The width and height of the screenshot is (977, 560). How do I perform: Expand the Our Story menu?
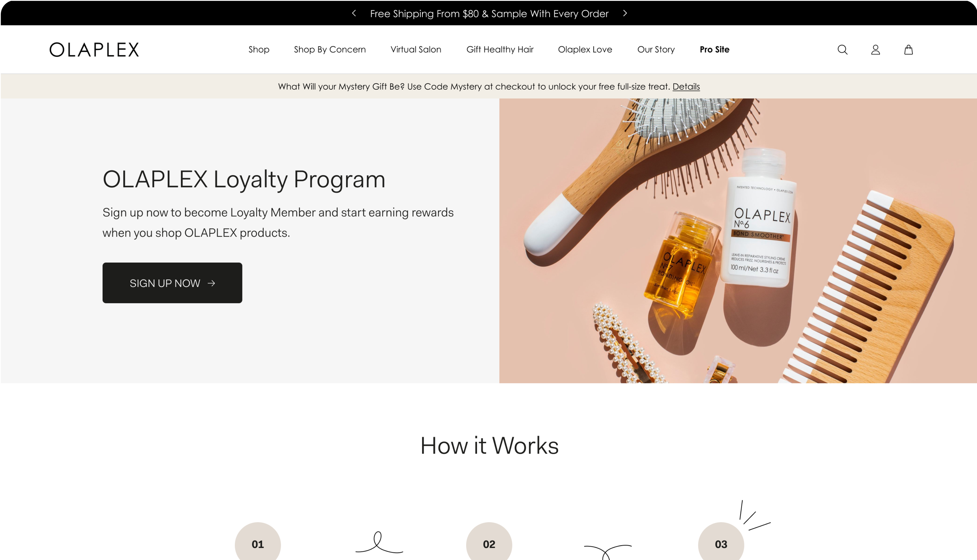pyautogui.click(x=656, y=49)
